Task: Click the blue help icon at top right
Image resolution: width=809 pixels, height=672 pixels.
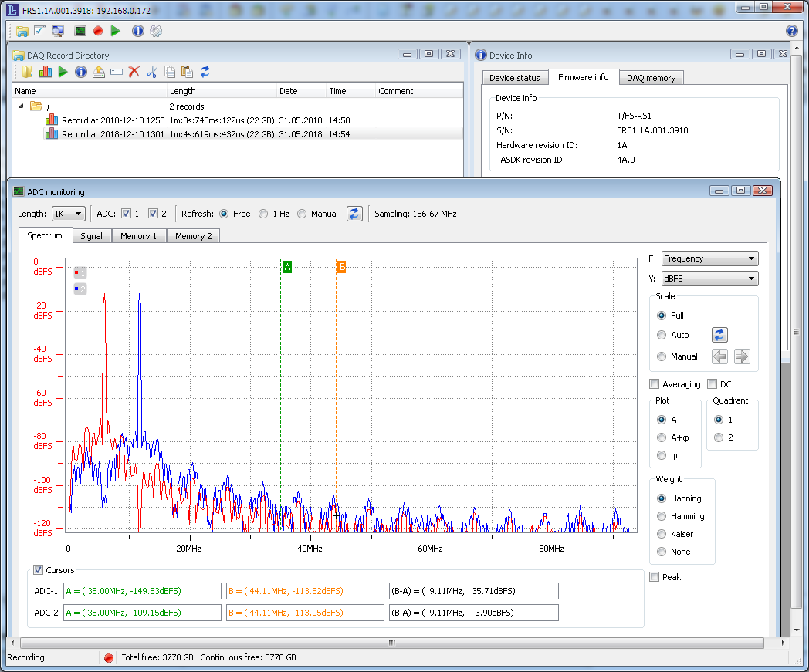Action: coord(791,31)
